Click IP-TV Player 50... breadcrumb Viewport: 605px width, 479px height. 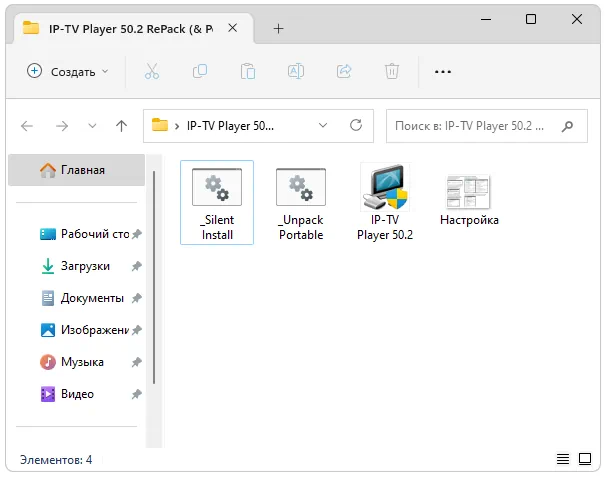pos(230,126)
